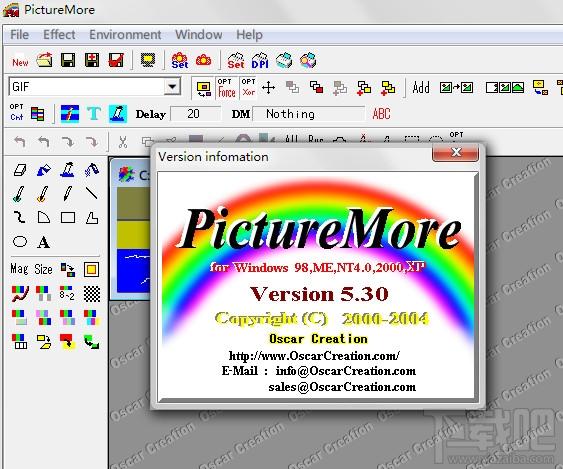Click the blue brush text effect icon
The width and height of the screenshot is (563, 469).
[70, 114]
